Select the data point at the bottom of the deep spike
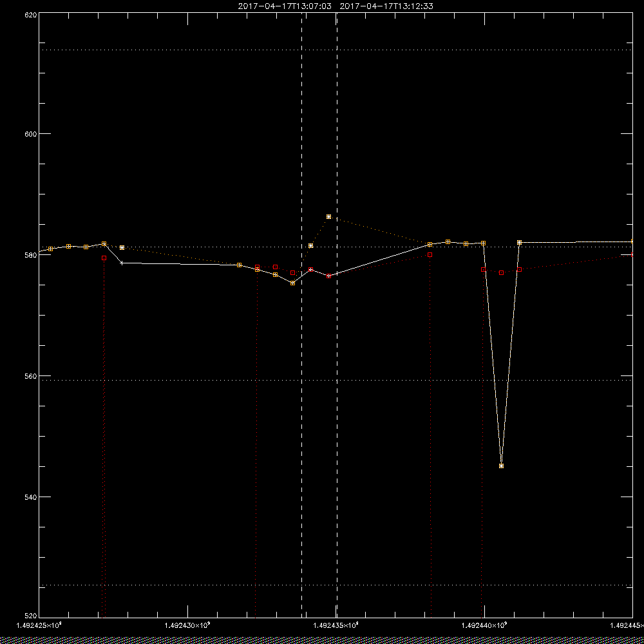The width and height of the screenshot is (644, 644). point(501,466)
